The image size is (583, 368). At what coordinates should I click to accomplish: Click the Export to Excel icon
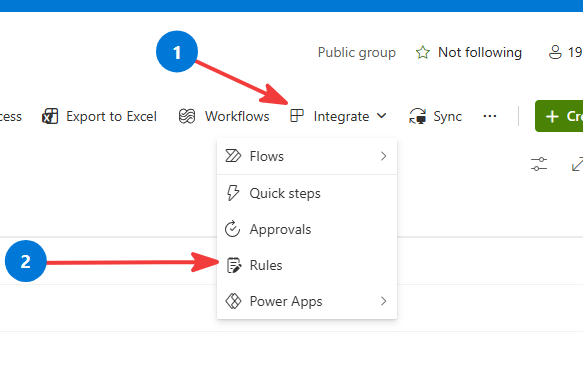[x=50, y=116]
